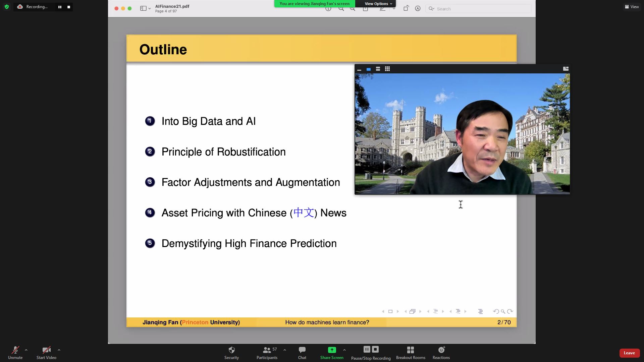The width and height of the screenshot is (644, 362).
Task: Click 'Demystifying High Finance Prediction' outline link
Action: [249, 243]
